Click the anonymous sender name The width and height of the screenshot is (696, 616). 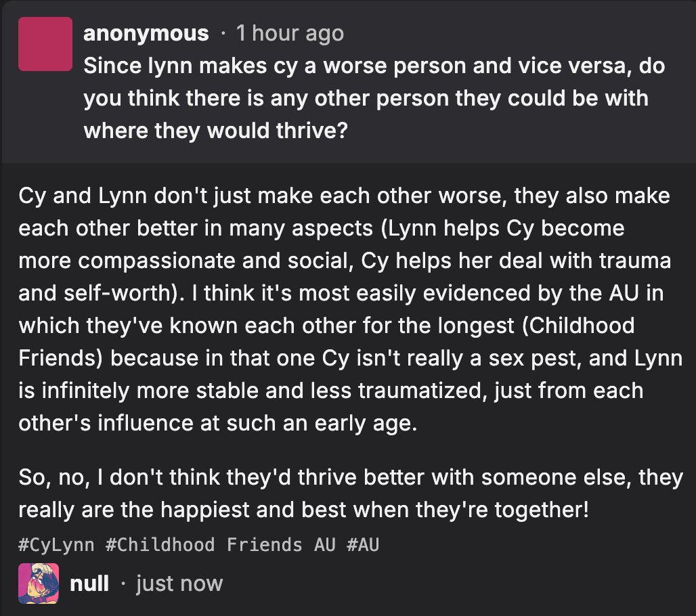[146, 33]
